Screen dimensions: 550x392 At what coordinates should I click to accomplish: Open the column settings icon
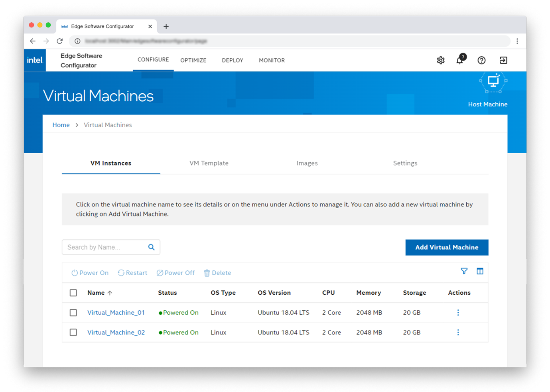(x=480, y=271)
